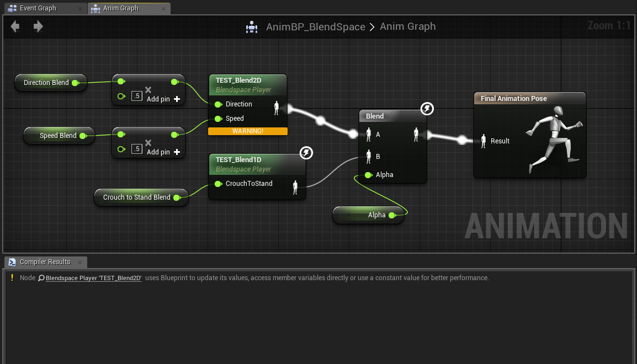Image resolution: width=637 pixels, height=364 pixels.
Task: Click the CrouchToStand input pin on TEST_Blend1D
Action: pyautogui.click(x=218, y=184)
